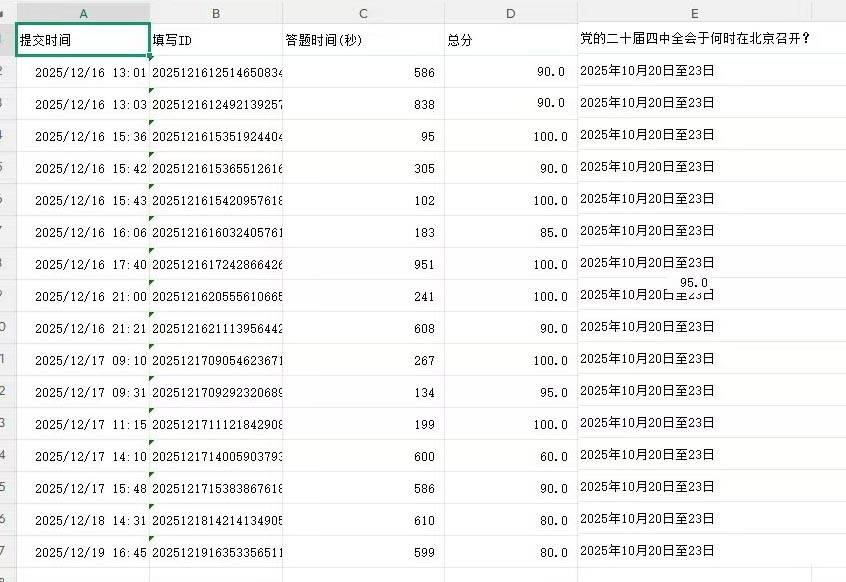Select the column A header
The width and height of the screenshot is (846, 582).
pos(83,12)
